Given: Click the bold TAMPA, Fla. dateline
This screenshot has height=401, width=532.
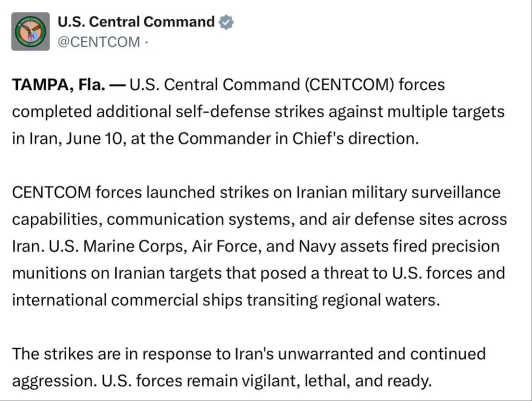Looking at the screenshot, I should (59, 85).
